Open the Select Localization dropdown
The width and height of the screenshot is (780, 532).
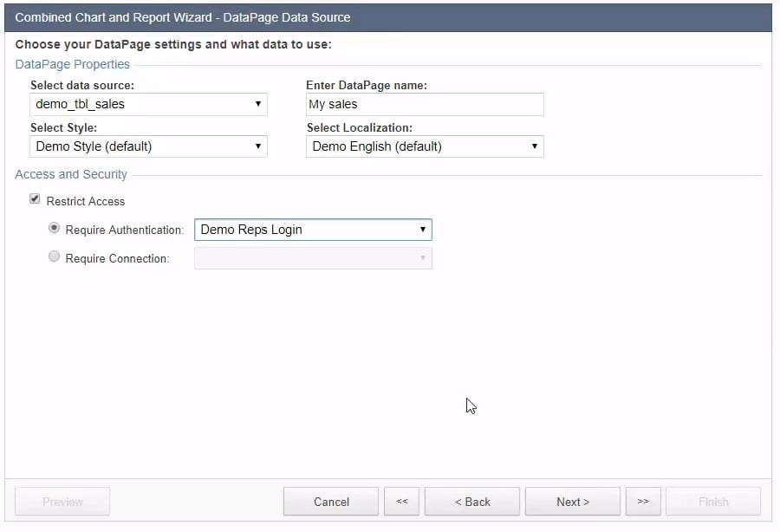click(425, 146)
